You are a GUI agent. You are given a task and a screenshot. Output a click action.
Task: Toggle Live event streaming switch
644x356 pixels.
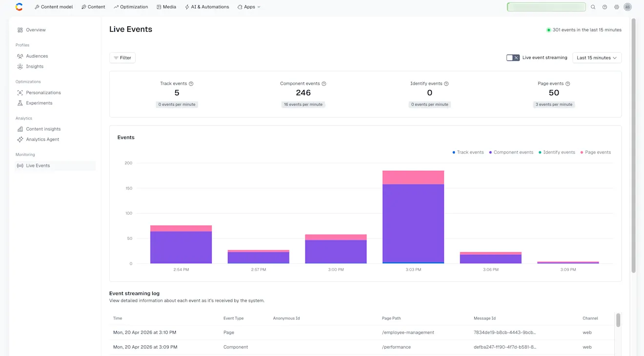[513, 57]
